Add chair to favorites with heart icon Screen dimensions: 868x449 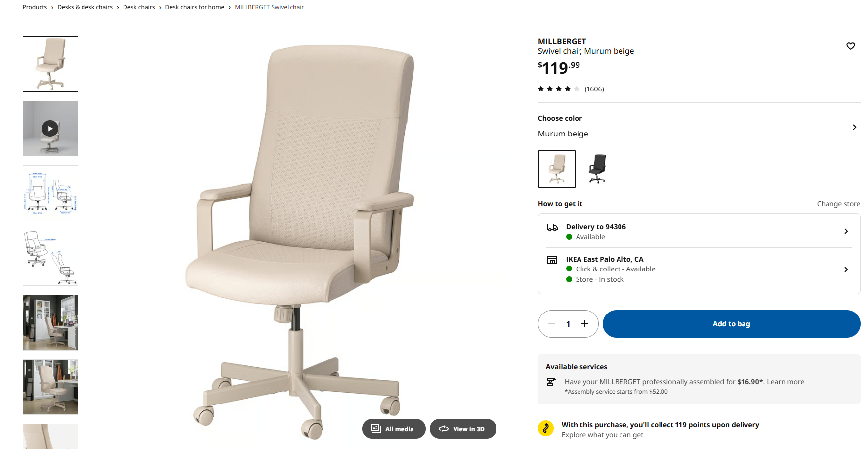[850, 46]
